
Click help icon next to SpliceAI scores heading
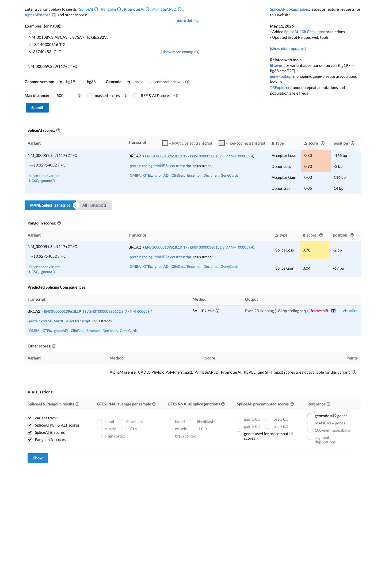coord(58,130)
